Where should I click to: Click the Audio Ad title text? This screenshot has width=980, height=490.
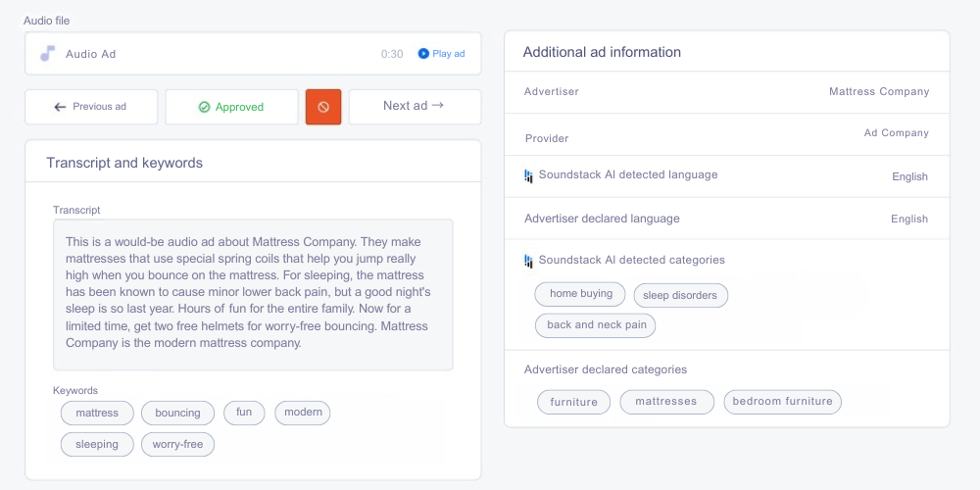(90, 54)
